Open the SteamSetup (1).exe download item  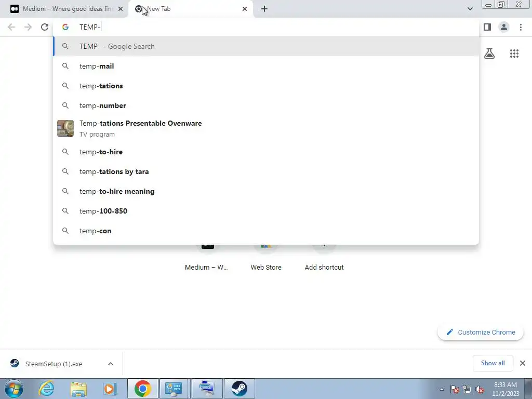[x=54, y=364]
